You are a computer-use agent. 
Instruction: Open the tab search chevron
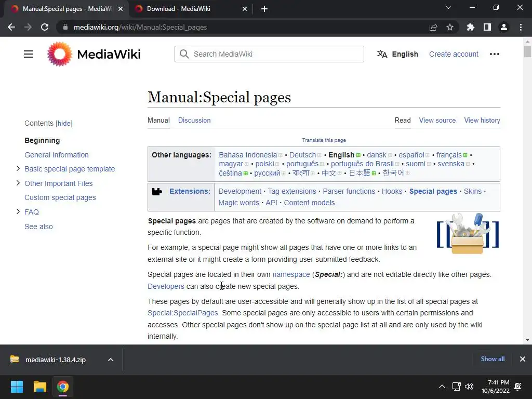[448, 7]
